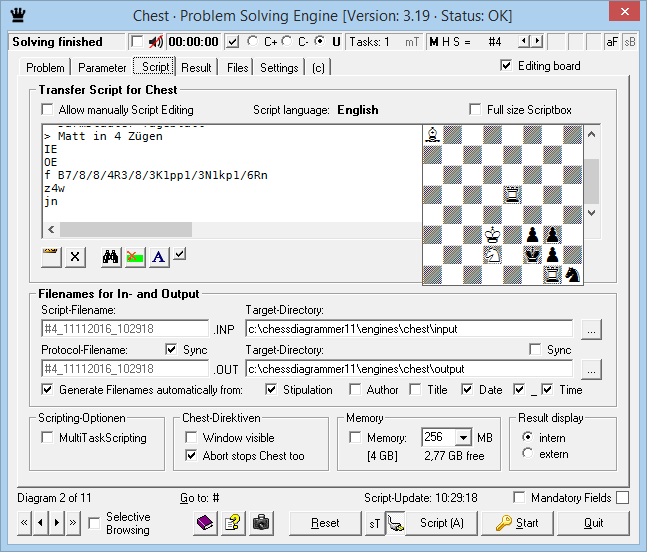Go to previous diagram arrow
Screen dimensions: 647x552
click(x=40, y=523)
